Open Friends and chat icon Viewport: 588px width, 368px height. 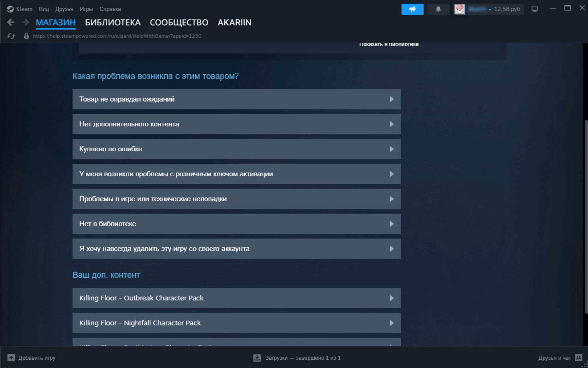click(x=578, y=358)
